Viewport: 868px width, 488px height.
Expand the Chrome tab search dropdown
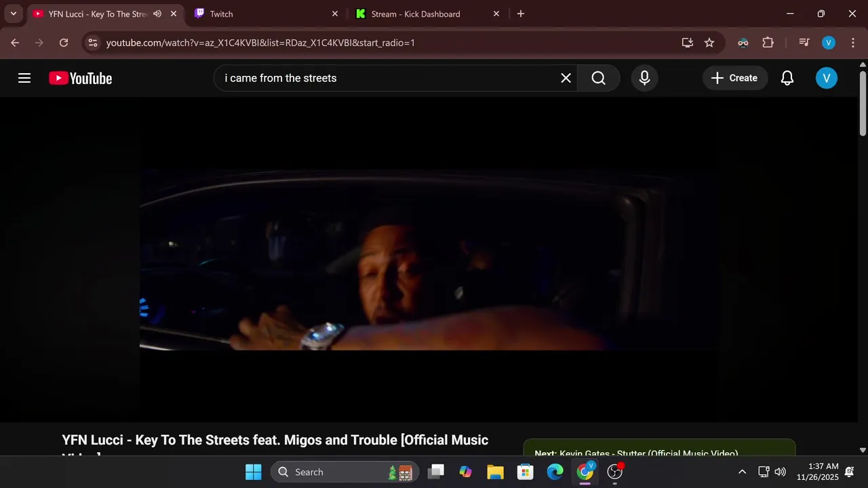[13, 14]
